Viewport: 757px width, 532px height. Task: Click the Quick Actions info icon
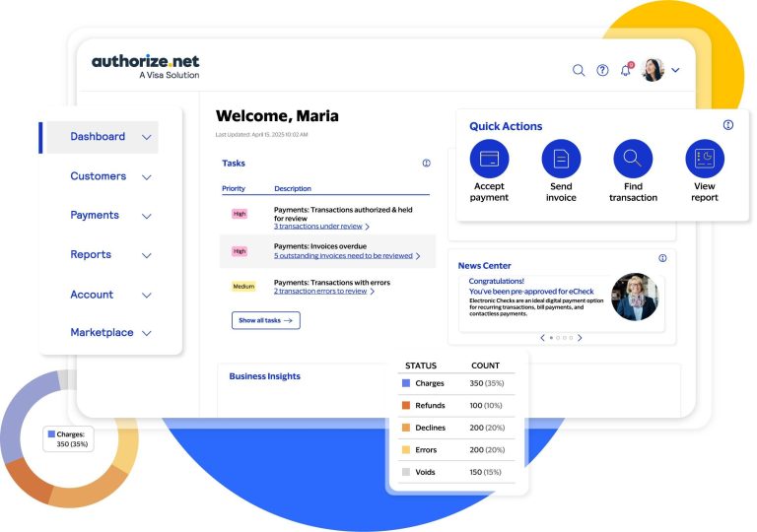728,125
